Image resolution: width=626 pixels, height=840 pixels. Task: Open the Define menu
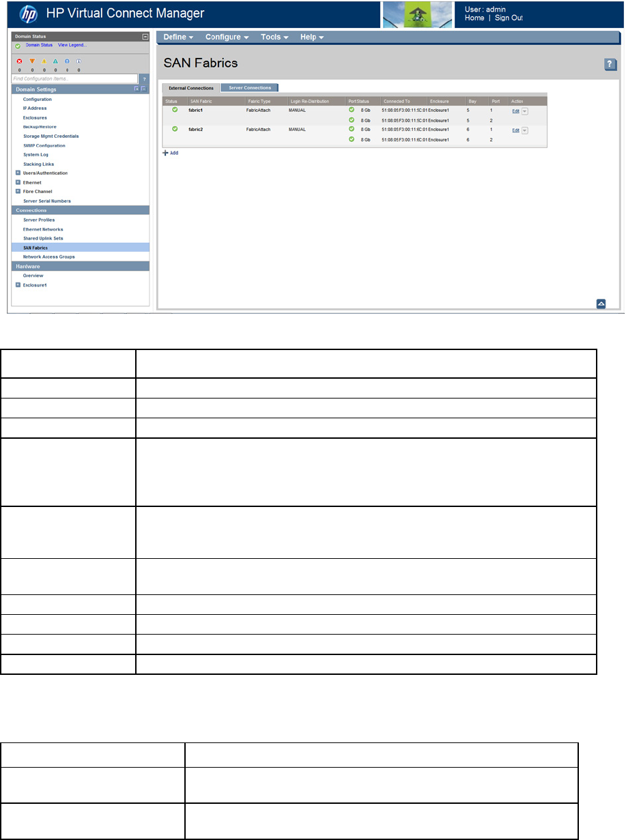pyautogui.click(x=179, y=37)
